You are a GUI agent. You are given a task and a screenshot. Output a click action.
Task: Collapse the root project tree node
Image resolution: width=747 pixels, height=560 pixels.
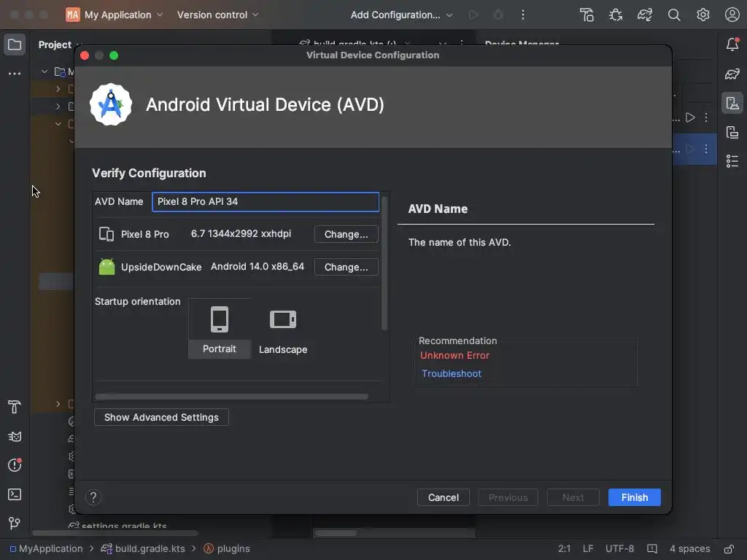[44, 72]
